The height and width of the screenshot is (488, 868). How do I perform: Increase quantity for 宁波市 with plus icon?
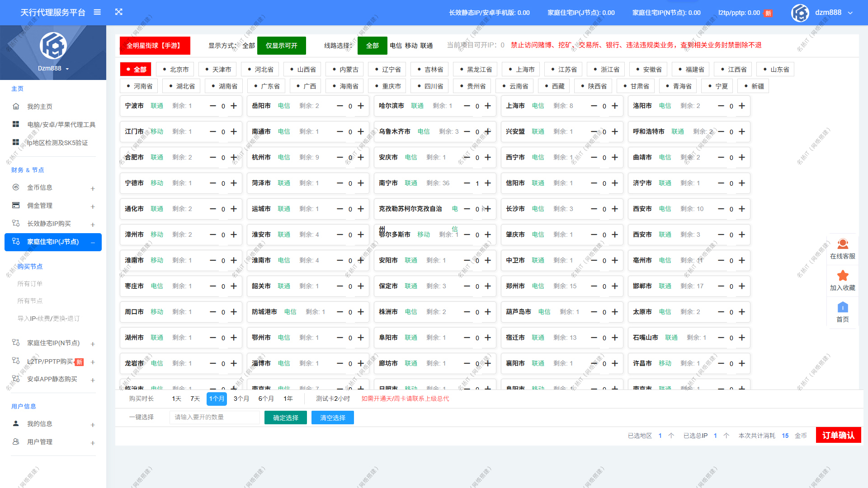(x=234, y=106)
